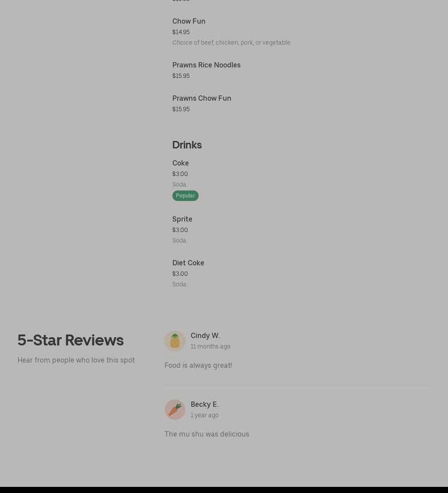Click the "The mu shu was delicious" review
Image resolution: width=448 pixels, height=493 pixels.
pos(206,434)
